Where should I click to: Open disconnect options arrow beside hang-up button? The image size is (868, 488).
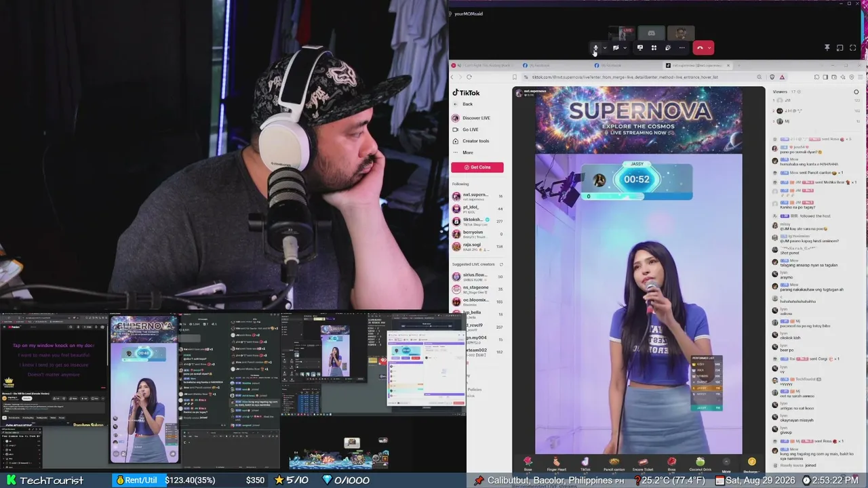pyautogui.click(x=709, y=48)
